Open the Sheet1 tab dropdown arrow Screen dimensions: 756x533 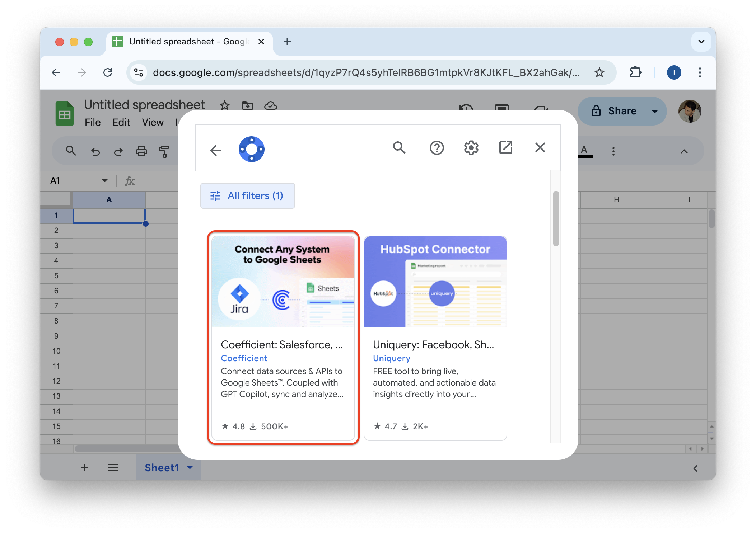pos(190,468)
